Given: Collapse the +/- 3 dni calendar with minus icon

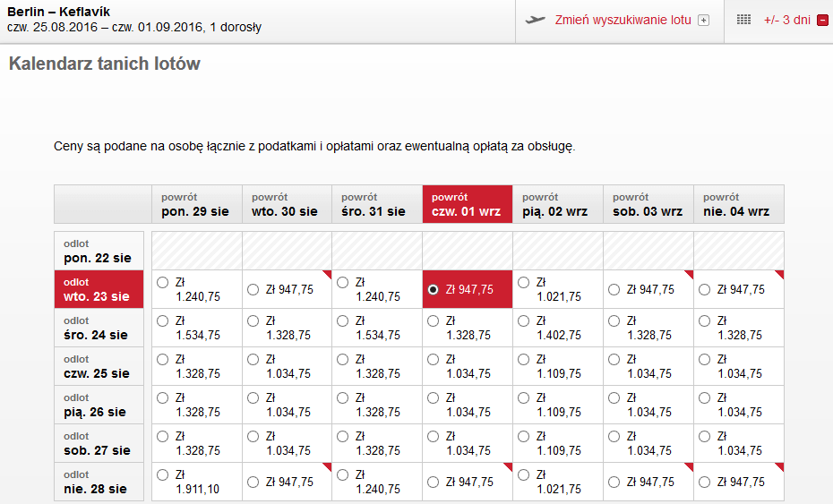Looking at the screenshot, I should pos(822,21).
